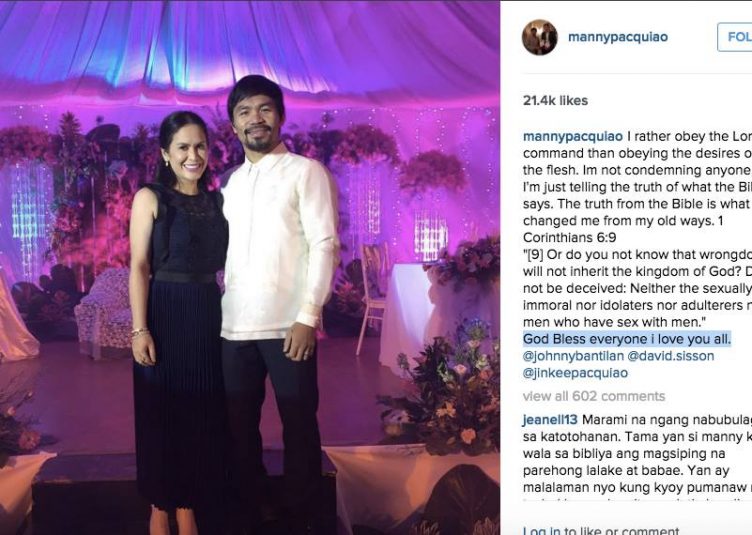Image resolution: width=752 pixels, height=535 pixels.
Task: Open the @jinkeepacquiao mention
Action: click(x=576, y=373)
